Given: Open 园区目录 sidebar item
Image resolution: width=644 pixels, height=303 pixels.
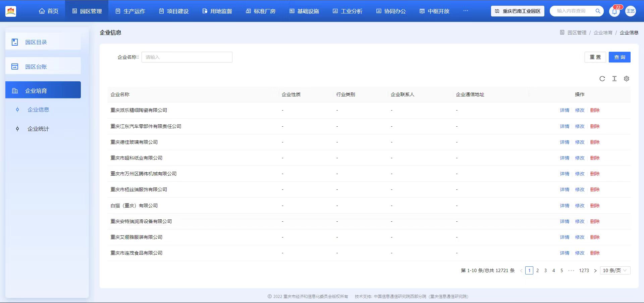Looking at the screenshot, I should pos(43,42).
